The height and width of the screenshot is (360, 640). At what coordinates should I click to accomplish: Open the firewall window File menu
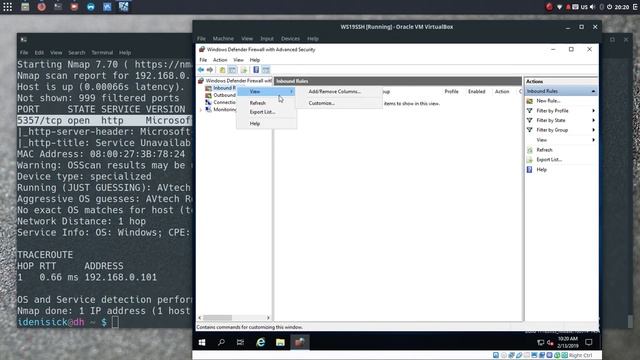tap(203, 60)
